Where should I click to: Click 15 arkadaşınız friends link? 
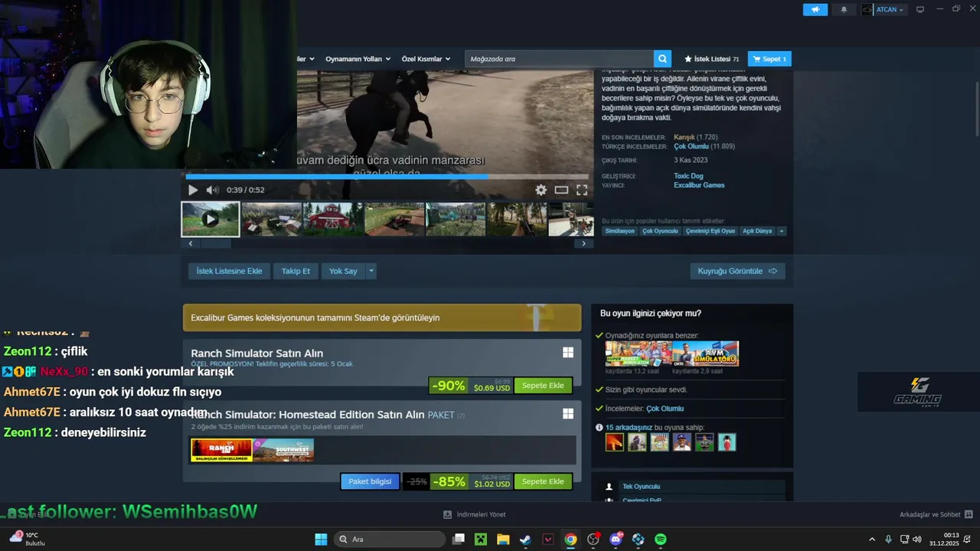point(629,428)
